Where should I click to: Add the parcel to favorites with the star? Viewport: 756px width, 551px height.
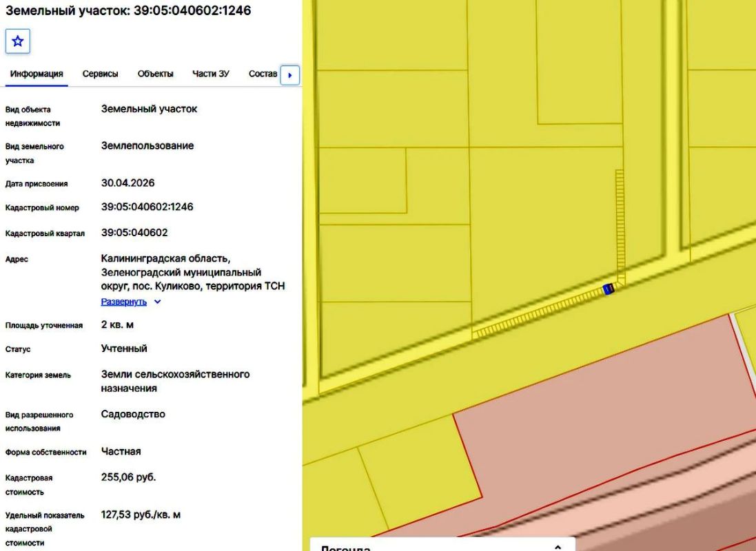[x=18, y=41]
